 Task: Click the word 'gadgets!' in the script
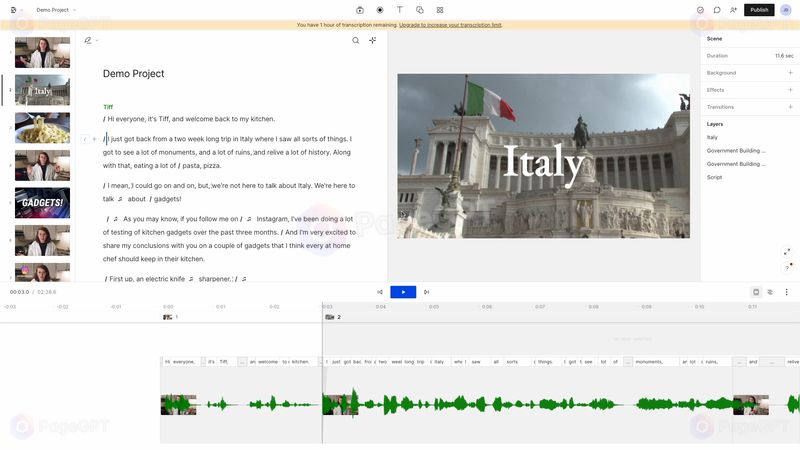coord(167,199)
